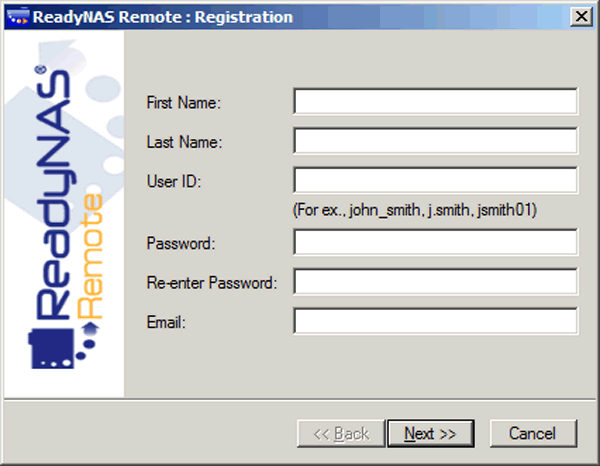Proceed with the Next >> button
Image resolution: width=600 pixels, height=466 pixels.
tap(430, 433)
